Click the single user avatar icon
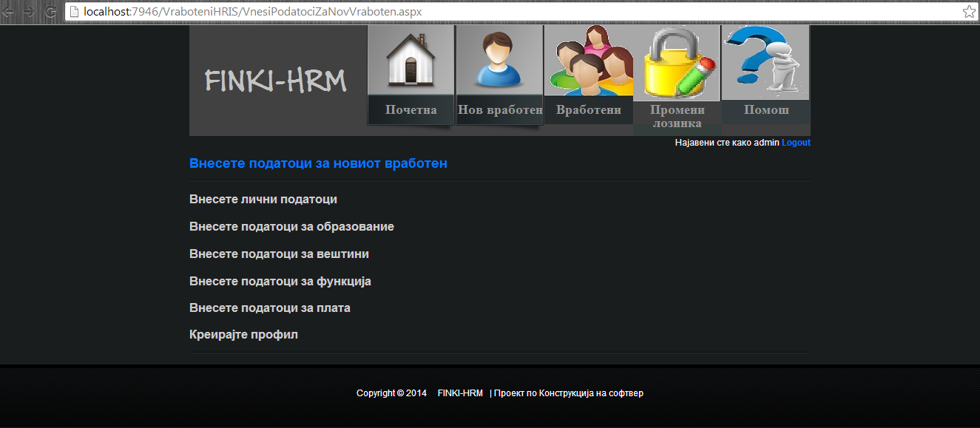Viewport: 980px width, 428px height. pos(499,61)
